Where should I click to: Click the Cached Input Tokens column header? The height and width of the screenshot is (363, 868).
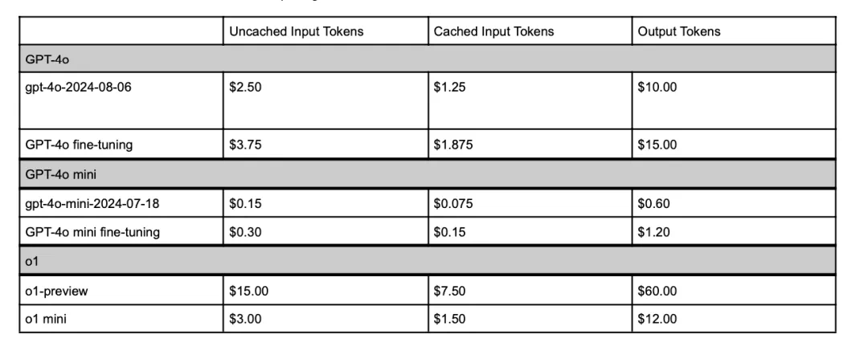coord(493,32)
